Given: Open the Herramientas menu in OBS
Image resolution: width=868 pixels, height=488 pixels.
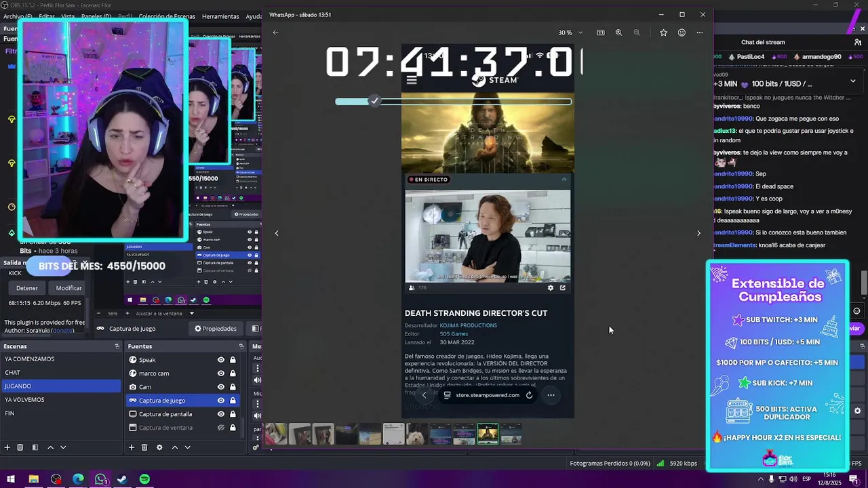Looking at the screenshot, I should point(220,16).
